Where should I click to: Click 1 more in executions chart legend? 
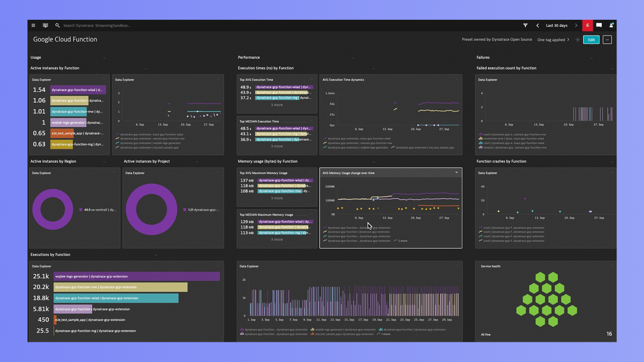383,334
